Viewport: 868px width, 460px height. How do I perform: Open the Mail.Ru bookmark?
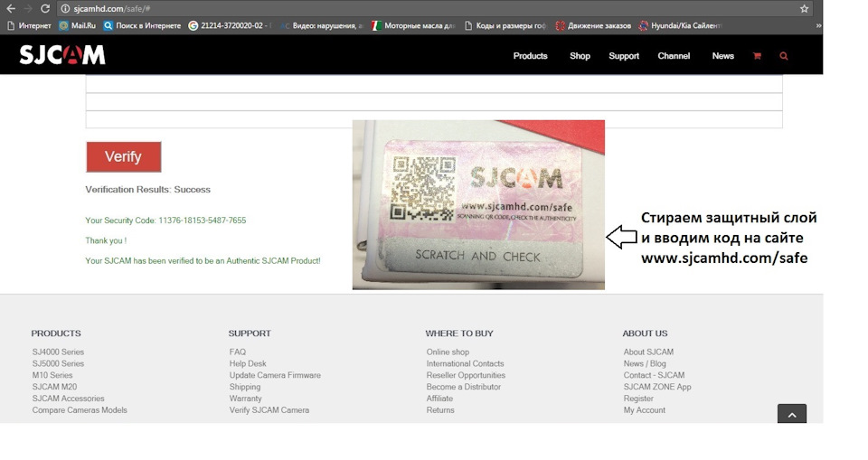(x=78, y=25)
